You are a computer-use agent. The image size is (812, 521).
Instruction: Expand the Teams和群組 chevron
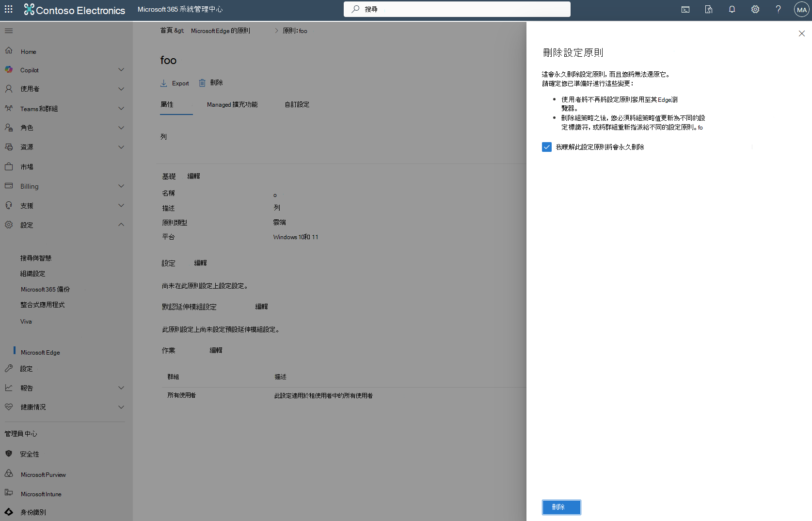[x=121, y=109]
